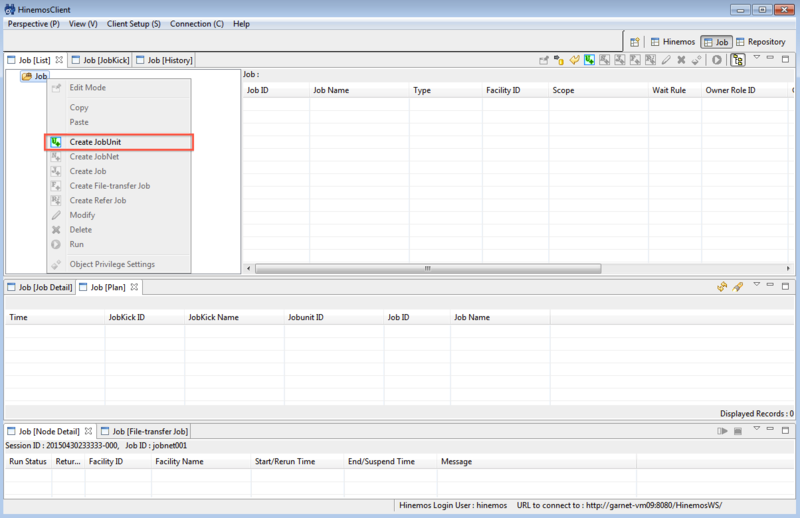Maximize the Job [Plan] panel
This screenshot has height=518, width=800.
point(786,286)
